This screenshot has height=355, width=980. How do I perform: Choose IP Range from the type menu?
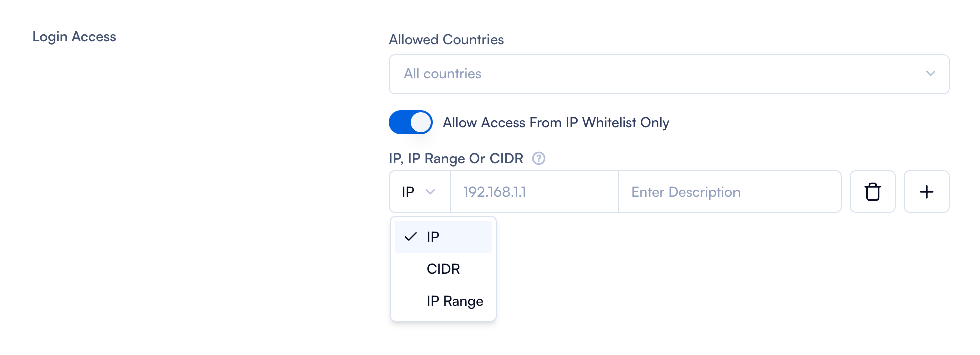[x=455, y=301]
